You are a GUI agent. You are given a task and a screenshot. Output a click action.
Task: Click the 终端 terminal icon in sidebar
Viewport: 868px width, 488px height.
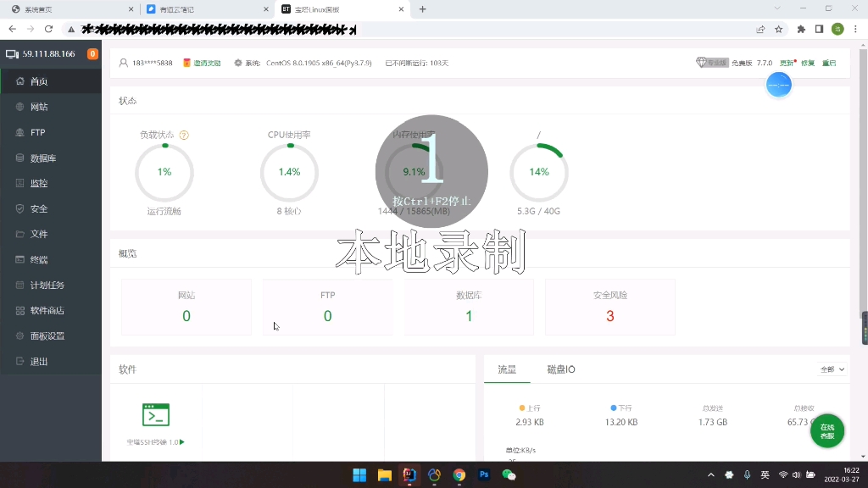coord(20,259)
